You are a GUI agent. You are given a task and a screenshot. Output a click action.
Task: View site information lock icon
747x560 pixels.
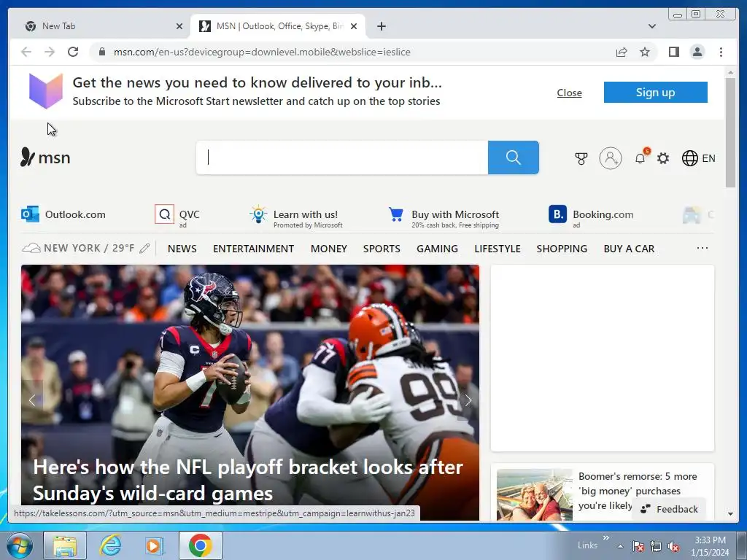[102, 52]
